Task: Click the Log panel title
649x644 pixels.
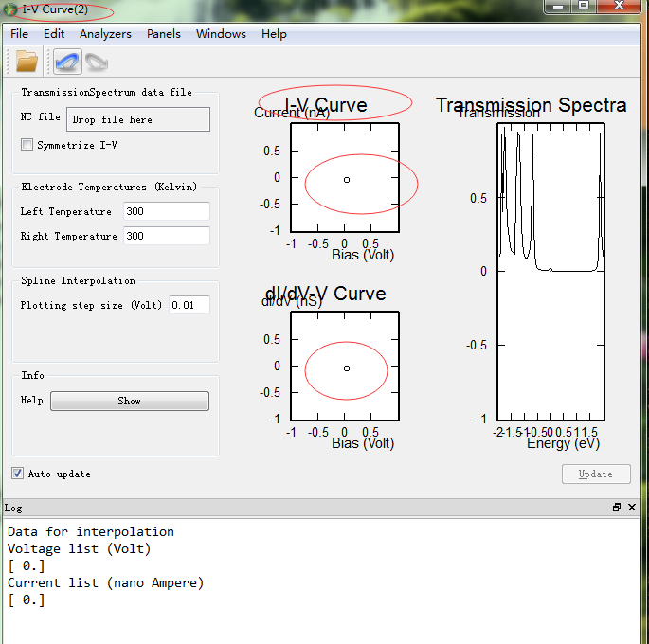Action: 13,508
